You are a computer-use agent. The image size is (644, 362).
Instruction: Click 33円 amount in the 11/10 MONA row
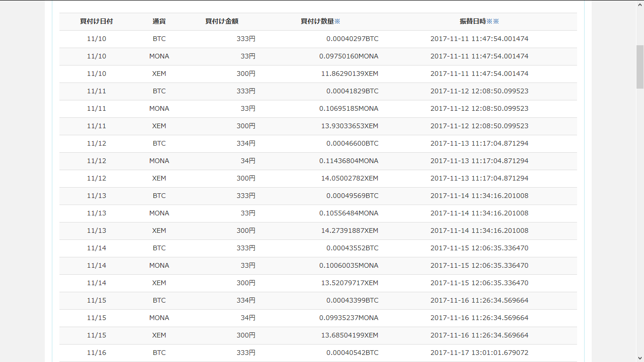tap(248, 56)
